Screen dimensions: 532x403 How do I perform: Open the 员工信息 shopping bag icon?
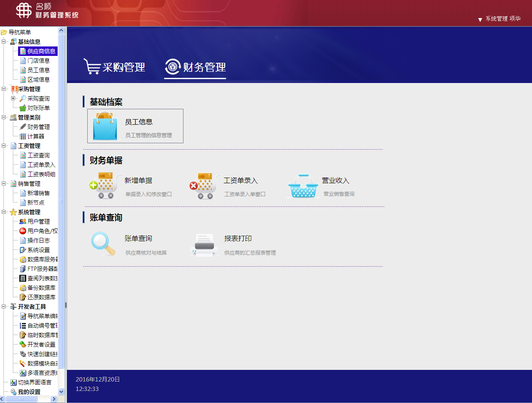coord(105,126)
